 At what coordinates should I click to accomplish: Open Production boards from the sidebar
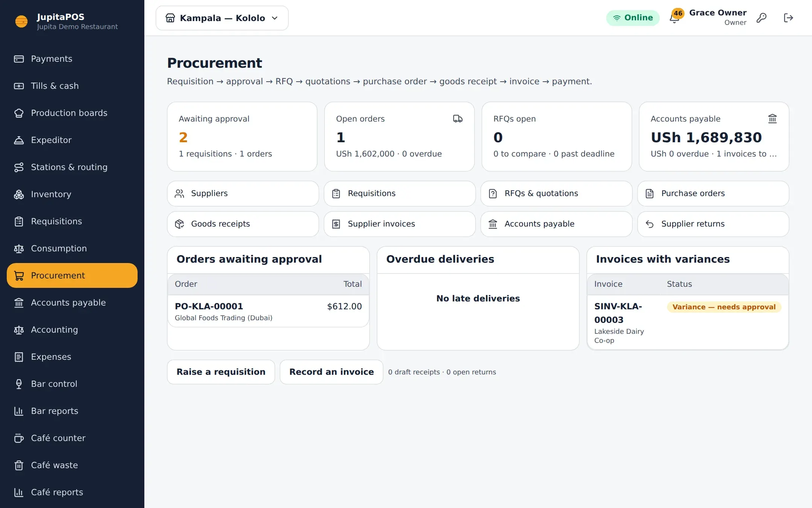[72, 113]
